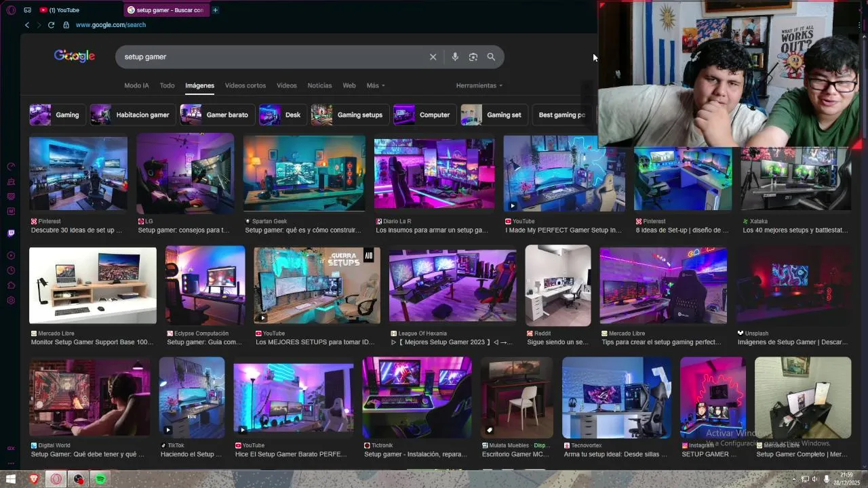Screen dimensions: 868x488
Task: Open Diario La R 'Los insumos' image
Action: [434, 174]
